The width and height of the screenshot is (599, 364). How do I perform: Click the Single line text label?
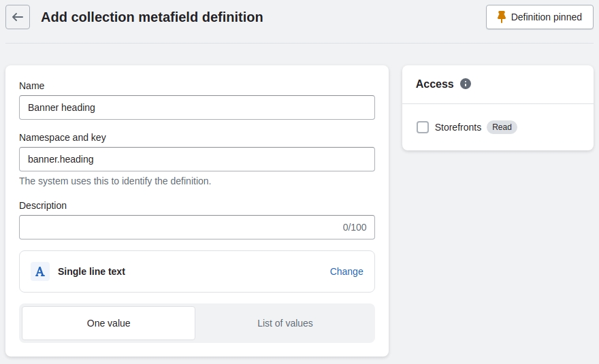[x=91, y=271]
